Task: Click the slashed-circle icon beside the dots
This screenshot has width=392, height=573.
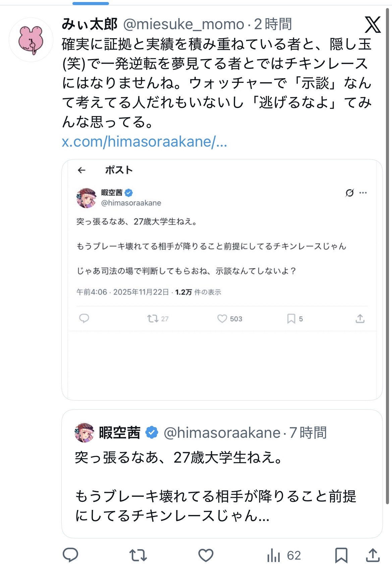Action: (x=349, y=193)
